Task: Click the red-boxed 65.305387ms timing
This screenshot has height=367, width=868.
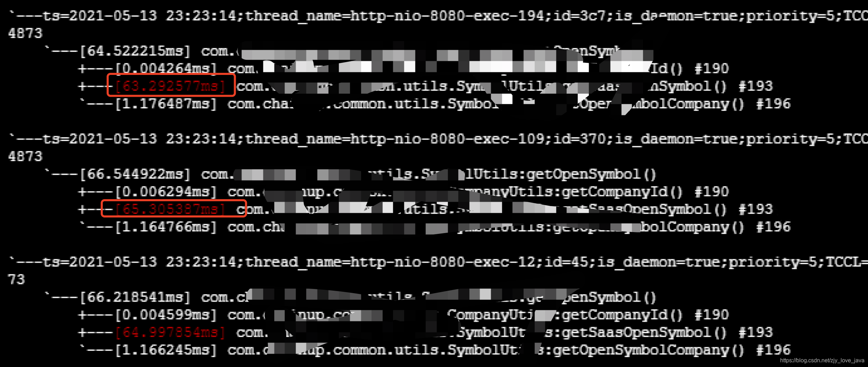Action: [x=171, y=209]
